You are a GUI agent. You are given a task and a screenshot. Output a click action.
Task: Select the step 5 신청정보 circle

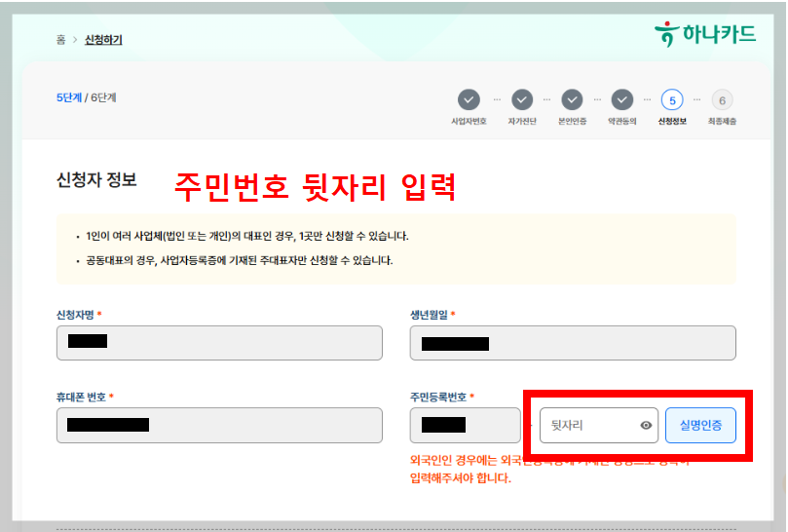point(672,100)
